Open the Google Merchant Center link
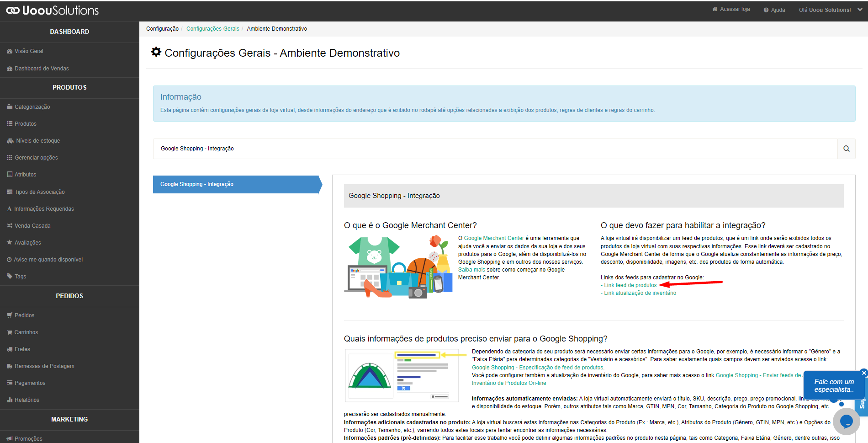The height and width of the screenshot is (443, 868). tap(494, 238)
